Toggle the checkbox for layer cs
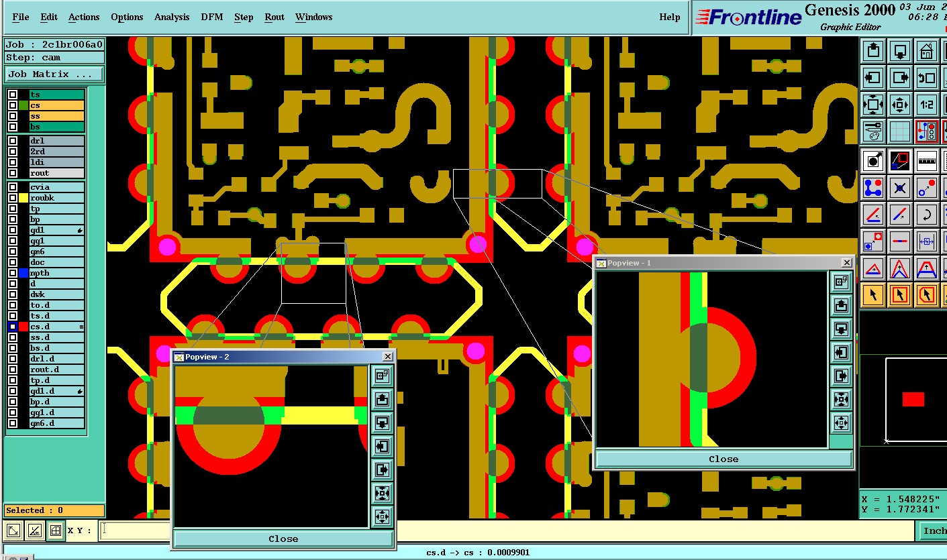This screenshot has width=947, height=560. pos(13,105)
